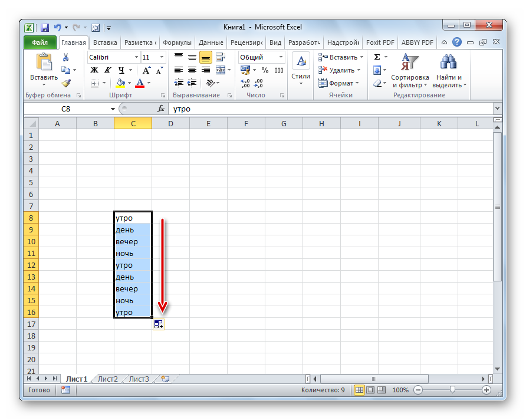Expand the Общий number format dropdown

point(281,57)
